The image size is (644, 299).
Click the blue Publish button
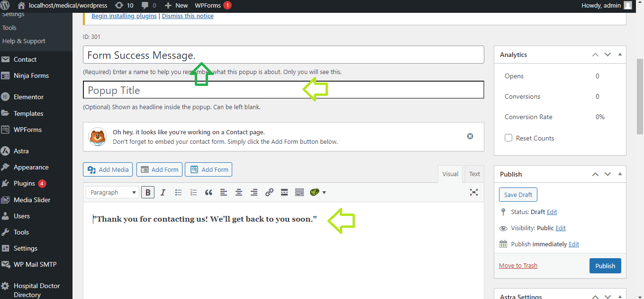pyautogui.click(x=605, y=266)
